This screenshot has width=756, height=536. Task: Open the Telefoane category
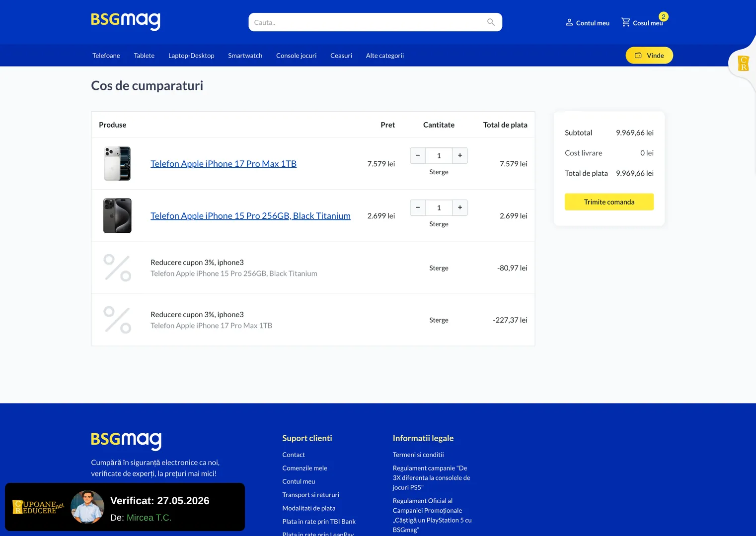click(x=106, y=56)
